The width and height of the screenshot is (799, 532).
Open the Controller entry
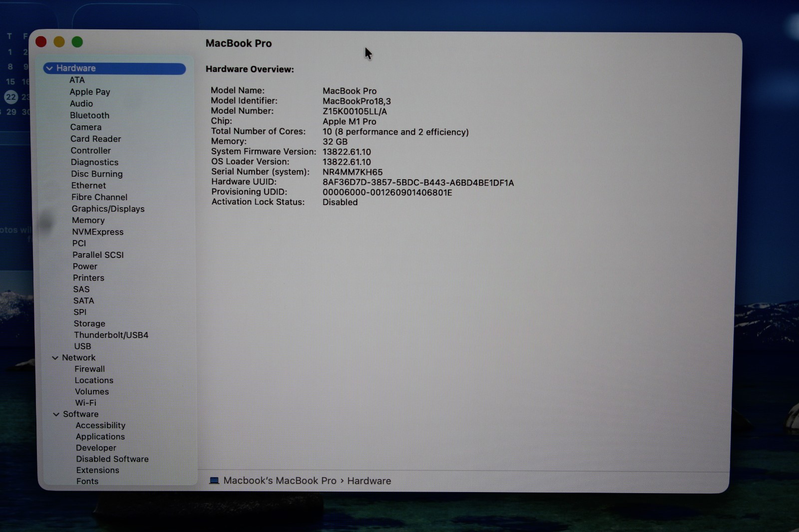click(x=90, y=150)
